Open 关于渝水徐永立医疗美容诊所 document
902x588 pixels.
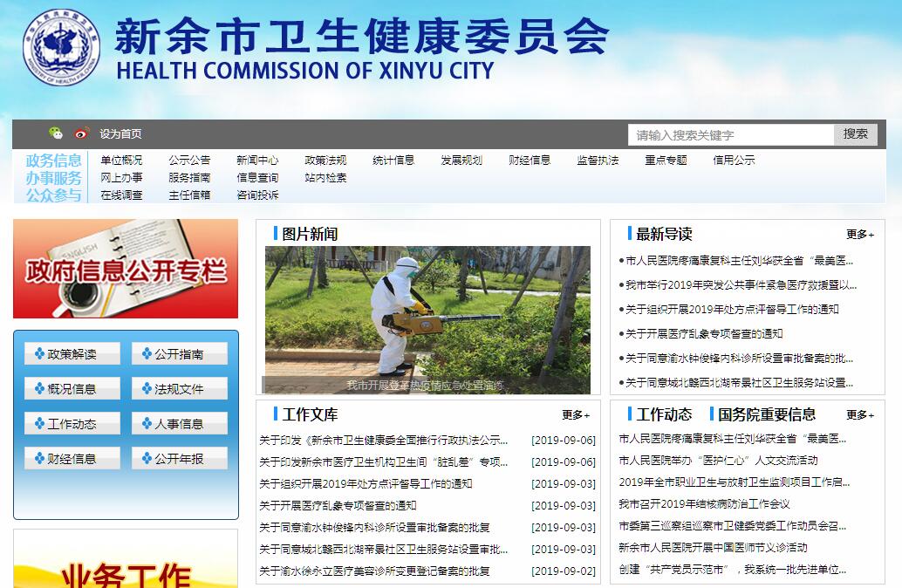[374, 571]
